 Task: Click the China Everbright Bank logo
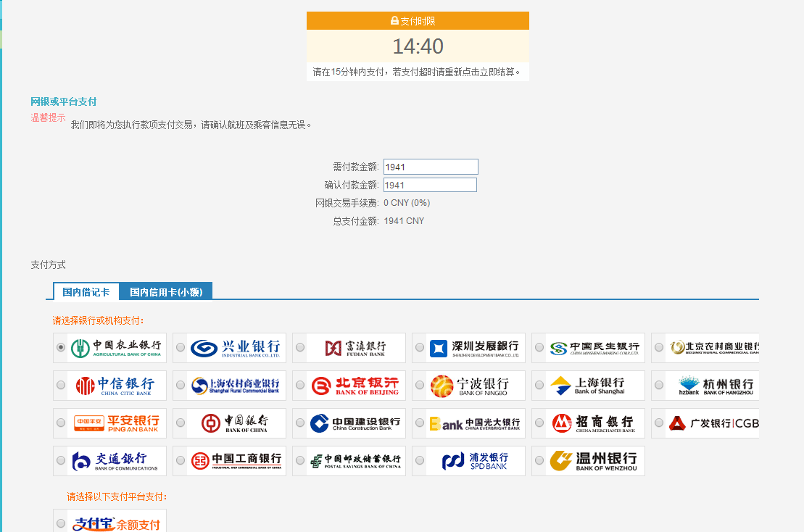(475, 423)
